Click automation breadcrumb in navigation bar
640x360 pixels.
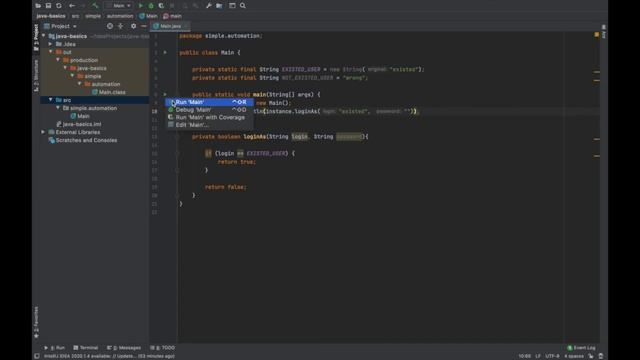[120, 16]
